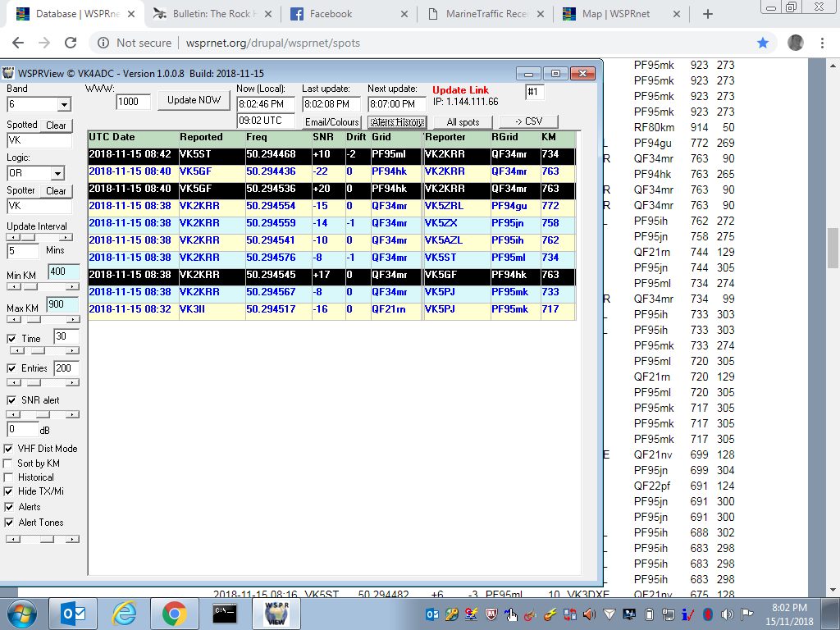Click the Windows Start orb

[x=22, y=614]
